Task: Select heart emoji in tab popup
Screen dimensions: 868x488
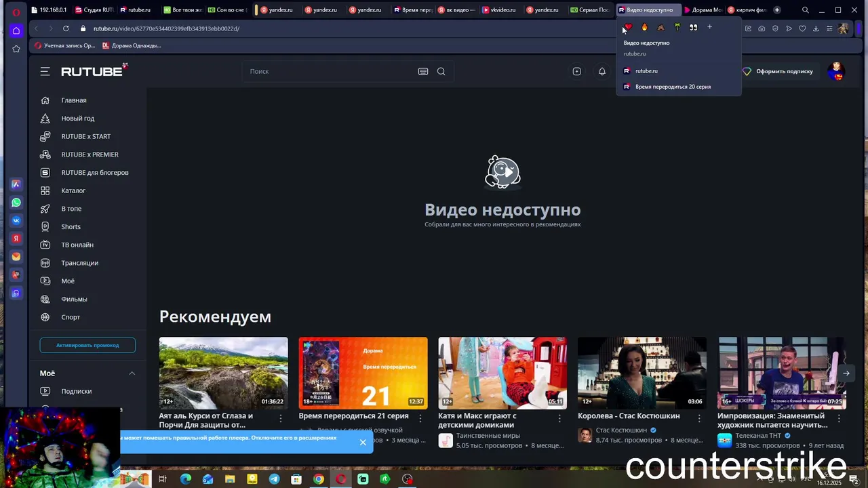Action: (x=628, y=27)
